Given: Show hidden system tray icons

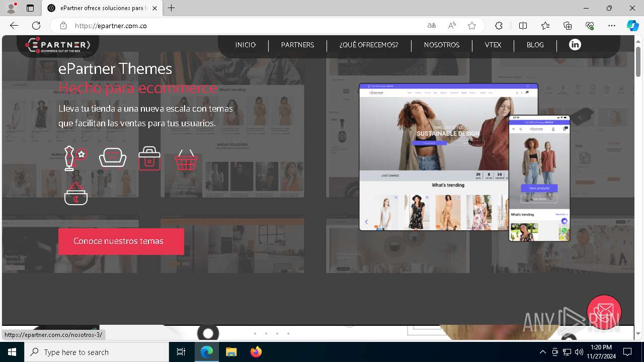Looking at the screenshot, I should point(542,352).
